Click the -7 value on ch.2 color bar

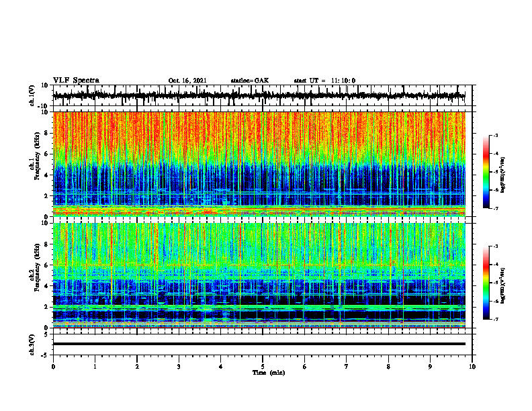point(495,319)
